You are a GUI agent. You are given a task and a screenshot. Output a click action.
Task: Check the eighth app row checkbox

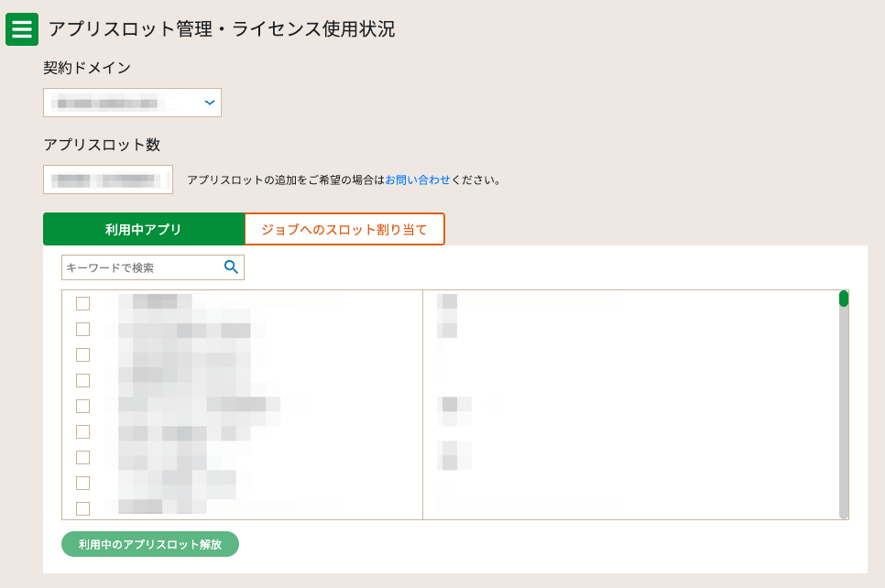click(x=83, y=483)
